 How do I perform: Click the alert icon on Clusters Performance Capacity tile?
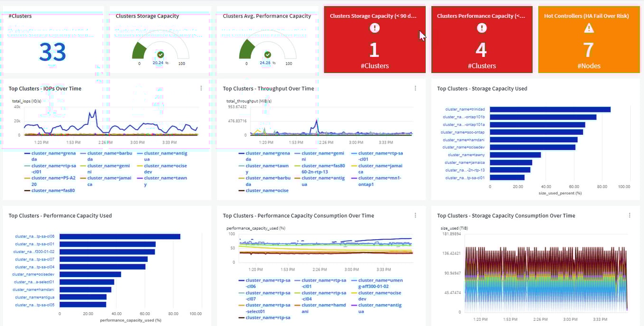[482, 28]
